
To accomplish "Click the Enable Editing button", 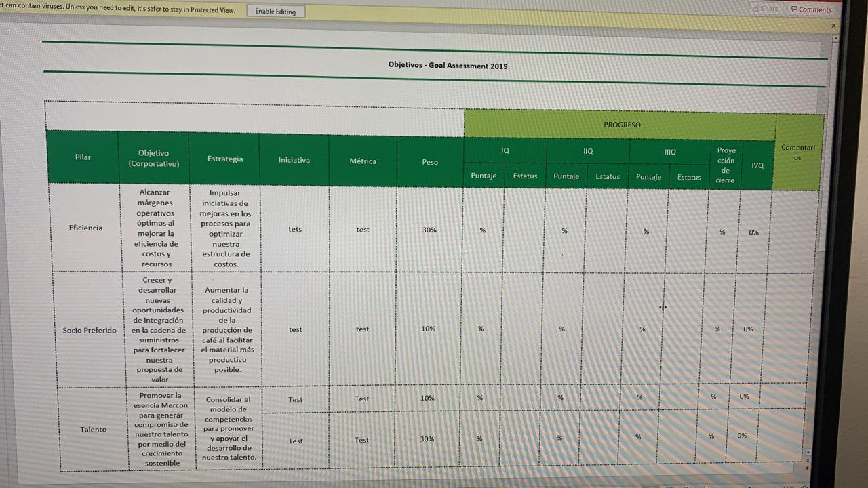I will click(275, 12).
